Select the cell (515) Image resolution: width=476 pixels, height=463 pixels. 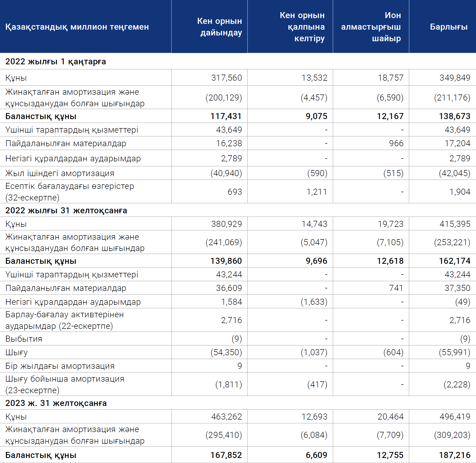pos(393,173)
